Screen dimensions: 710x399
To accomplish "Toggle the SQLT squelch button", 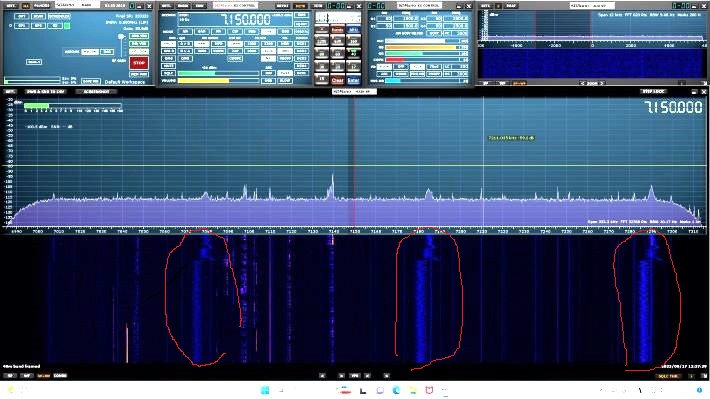I will coord(168,73).
